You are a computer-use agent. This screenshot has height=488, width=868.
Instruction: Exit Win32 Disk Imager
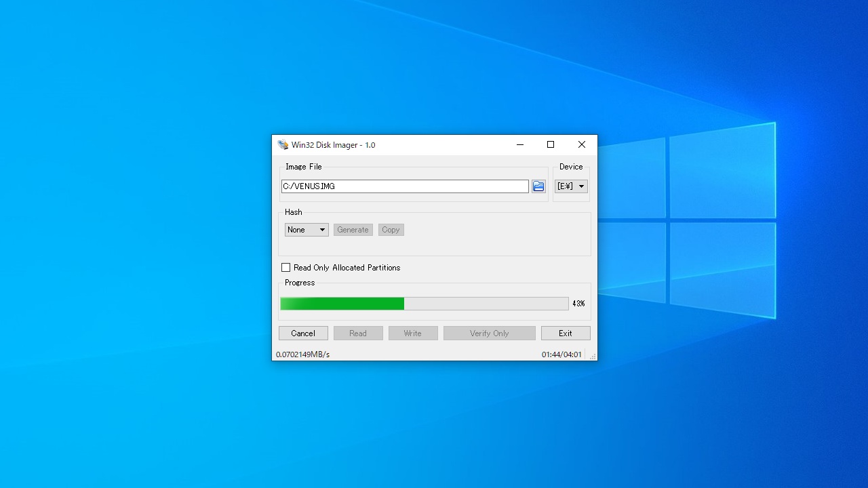coord(566,333)
